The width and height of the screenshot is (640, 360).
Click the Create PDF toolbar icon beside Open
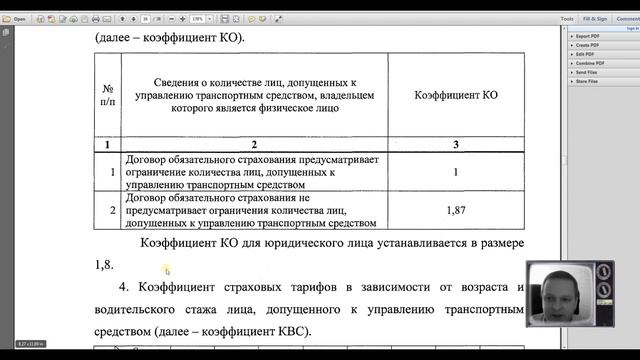(x=40, y=19)
